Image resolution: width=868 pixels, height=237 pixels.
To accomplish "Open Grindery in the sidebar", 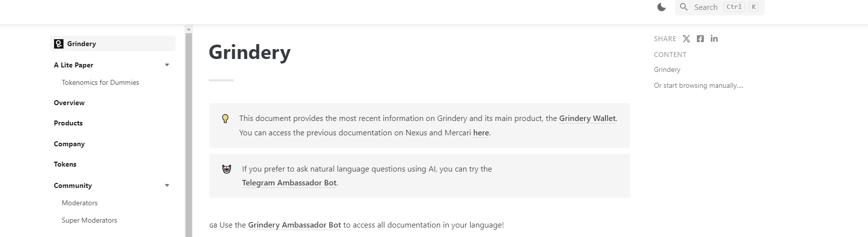I will [x=113, y=44].
